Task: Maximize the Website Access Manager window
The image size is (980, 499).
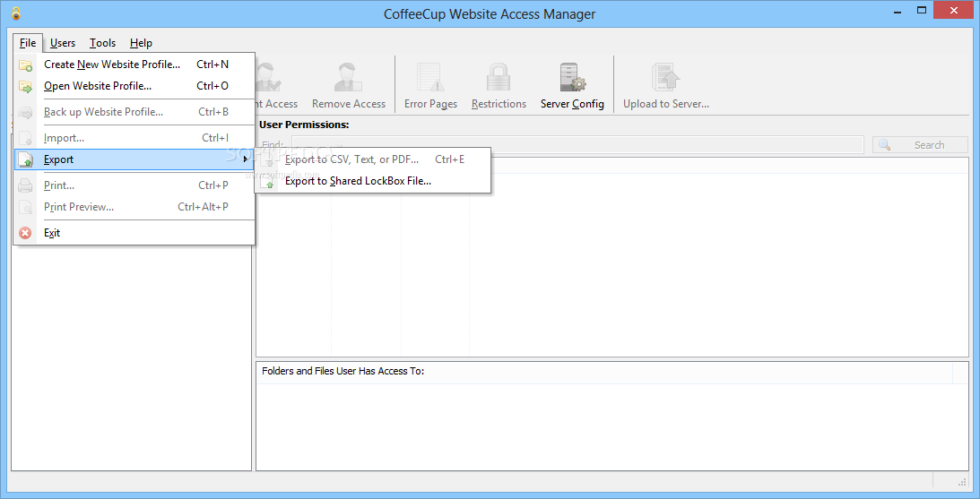Action: (x=921, y=10)
